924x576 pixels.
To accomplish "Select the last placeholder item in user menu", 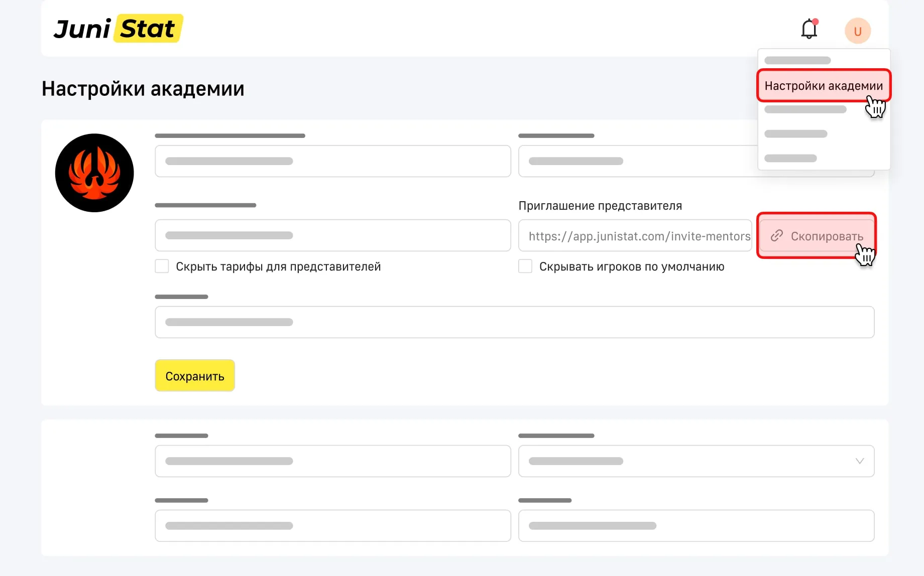I will click(x=790, y=159).
